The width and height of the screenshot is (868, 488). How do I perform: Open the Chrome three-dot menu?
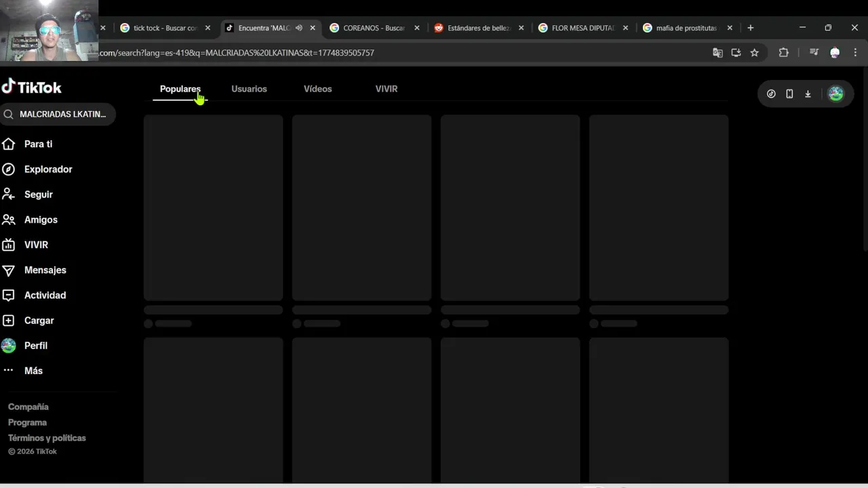pos(855,53)
